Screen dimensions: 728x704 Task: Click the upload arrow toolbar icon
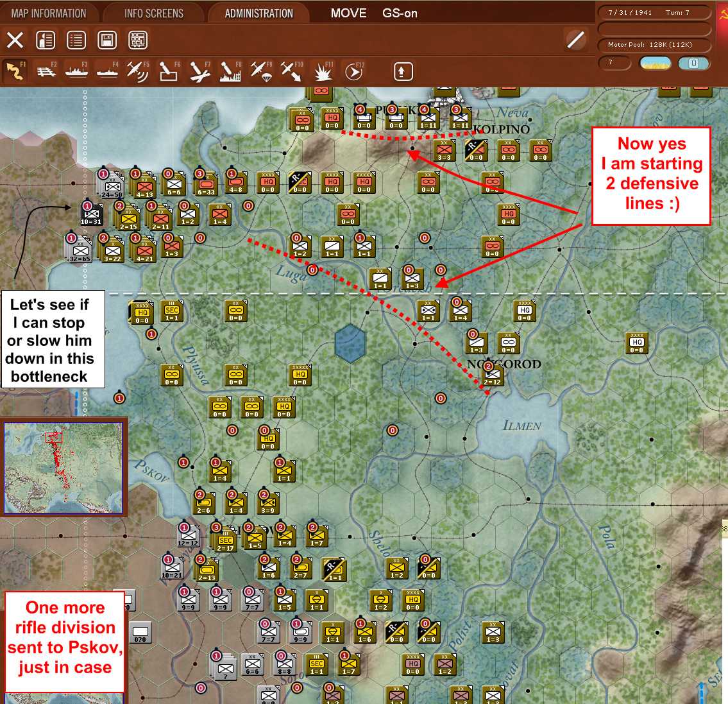(403, 71)
